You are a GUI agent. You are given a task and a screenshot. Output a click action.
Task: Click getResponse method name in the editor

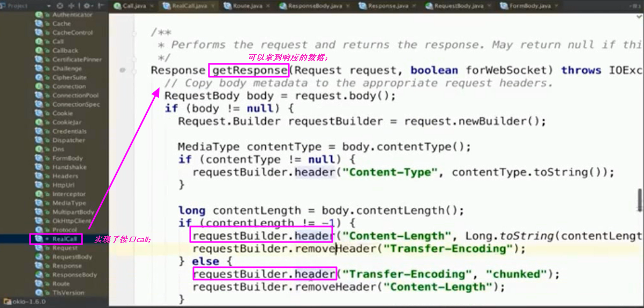pos(250,70)
